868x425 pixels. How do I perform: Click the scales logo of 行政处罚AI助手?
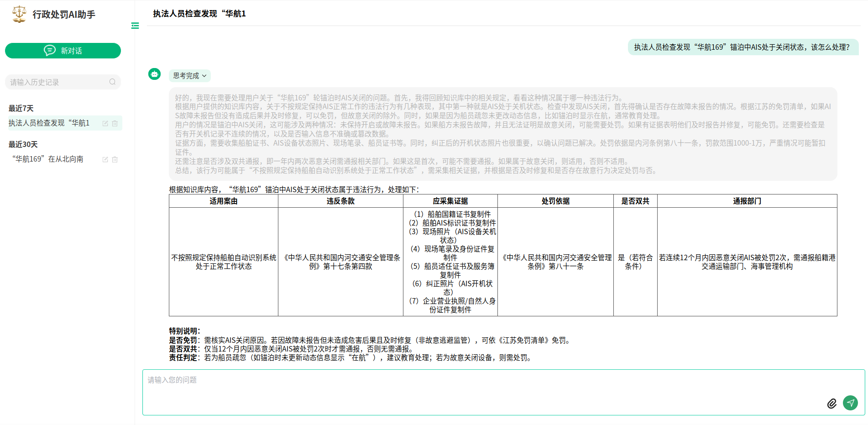(19, 14)
